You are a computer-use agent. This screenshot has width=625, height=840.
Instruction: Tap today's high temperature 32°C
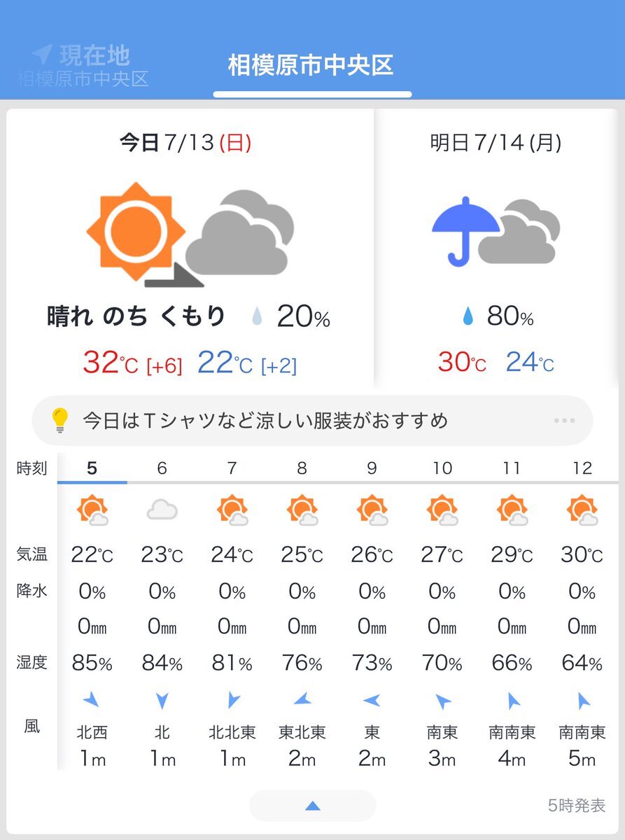(111, 363)
